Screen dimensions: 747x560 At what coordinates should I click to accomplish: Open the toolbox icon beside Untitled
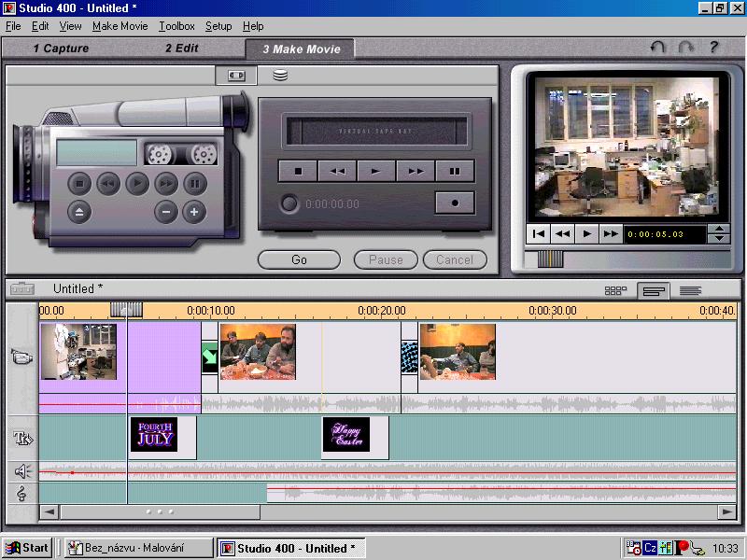22,288
